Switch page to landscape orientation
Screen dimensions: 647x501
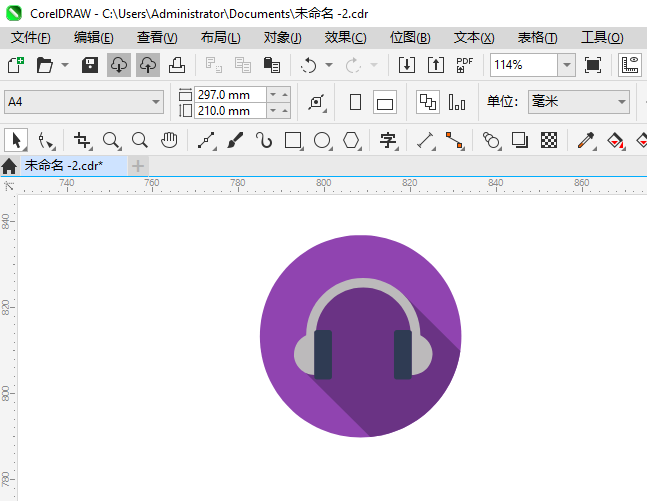tap(385, 102)
